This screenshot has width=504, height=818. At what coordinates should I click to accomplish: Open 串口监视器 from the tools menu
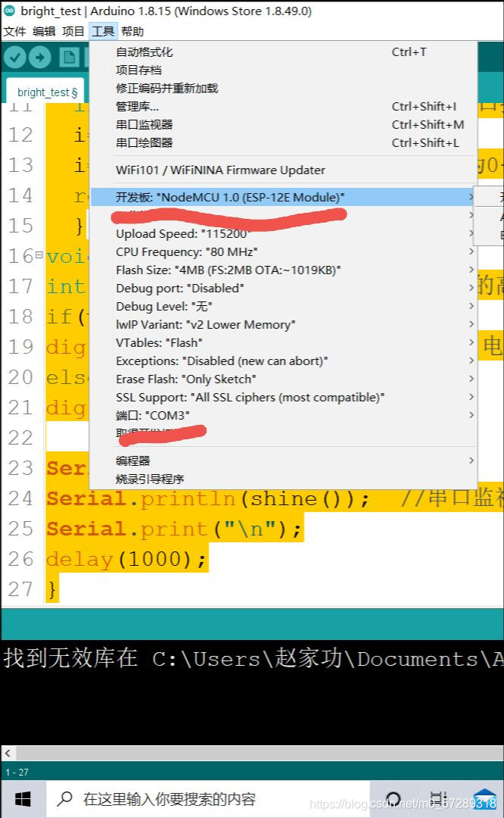(283, 125)
